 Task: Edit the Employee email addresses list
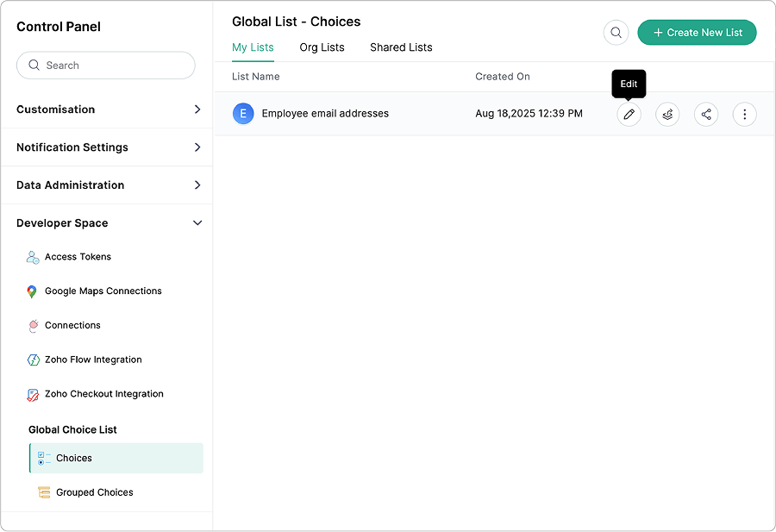(629, 114)
